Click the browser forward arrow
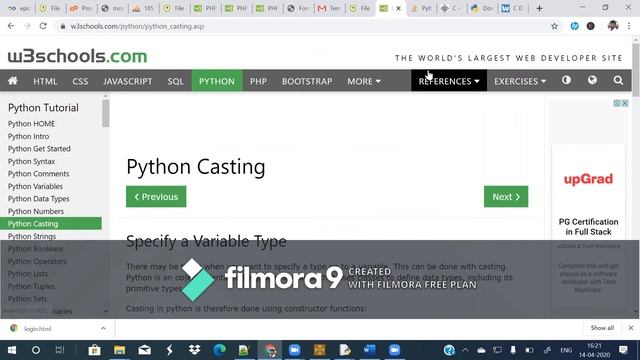Image resolution: width=640 pixels, height=360 pixels. coord(27,26)
